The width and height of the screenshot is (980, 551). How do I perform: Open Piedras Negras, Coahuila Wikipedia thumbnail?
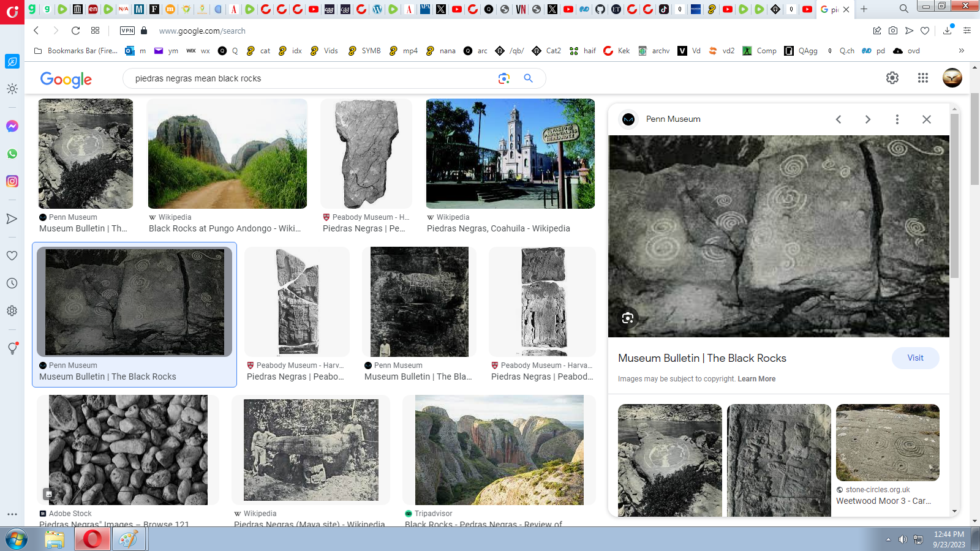(510, 154)
